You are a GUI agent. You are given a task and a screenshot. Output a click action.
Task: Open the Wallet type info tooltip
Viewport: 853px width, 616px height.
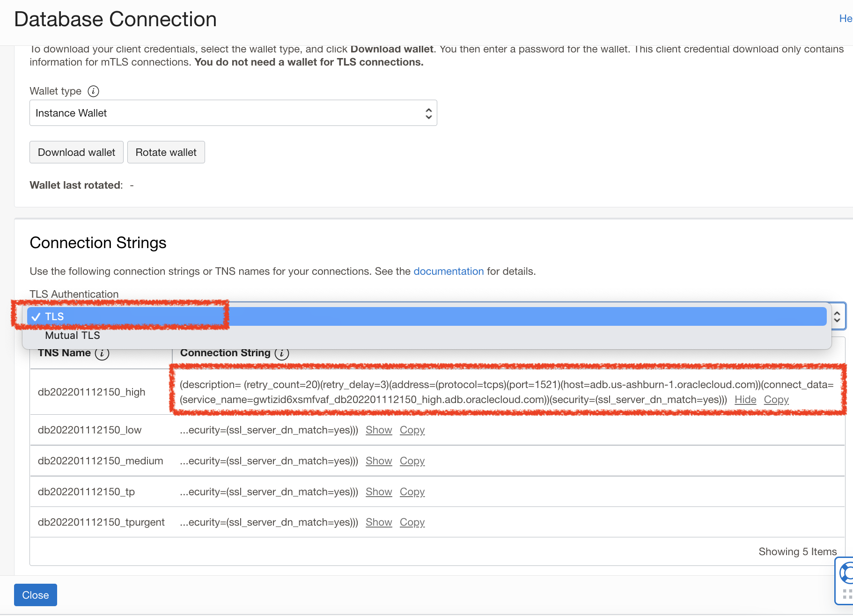tap(93, 91)
